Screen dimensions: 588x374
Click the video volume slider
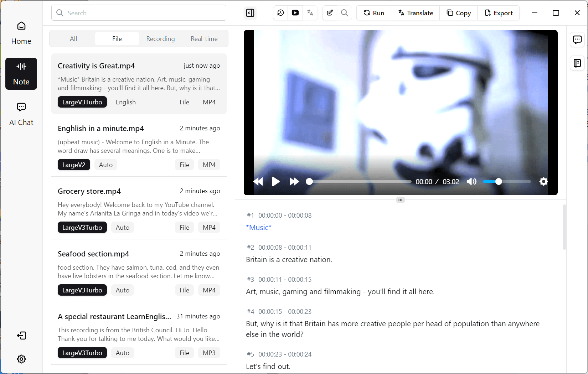point(506,182)
